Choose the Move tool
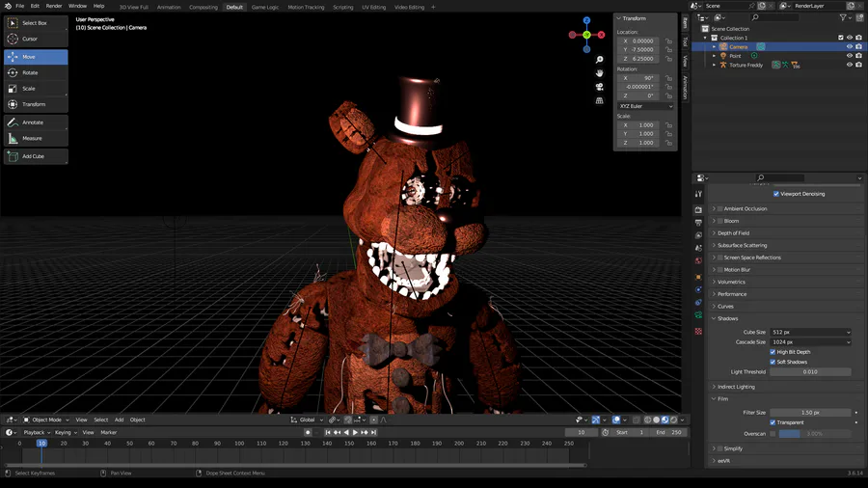The width and height of the screenshot is (868, 488). click(x=36, y=57)
